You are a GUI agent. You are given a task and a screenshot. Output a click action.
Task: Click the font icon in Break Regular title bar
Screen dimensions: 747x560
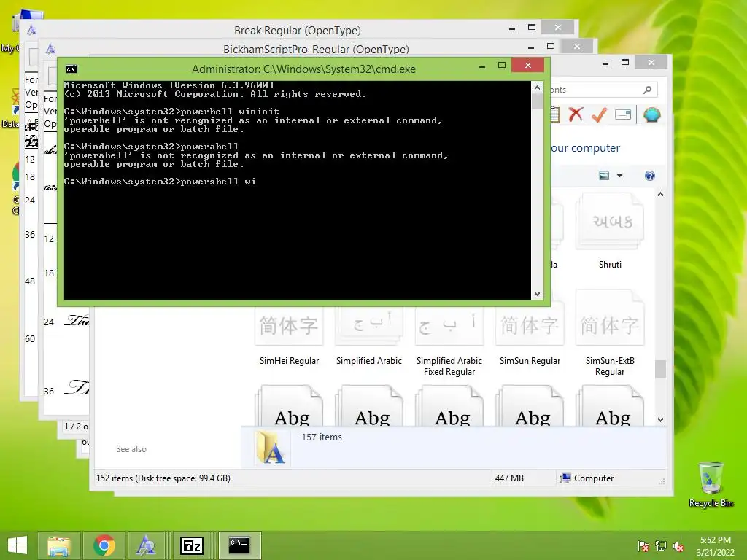(x=31, y=30)
